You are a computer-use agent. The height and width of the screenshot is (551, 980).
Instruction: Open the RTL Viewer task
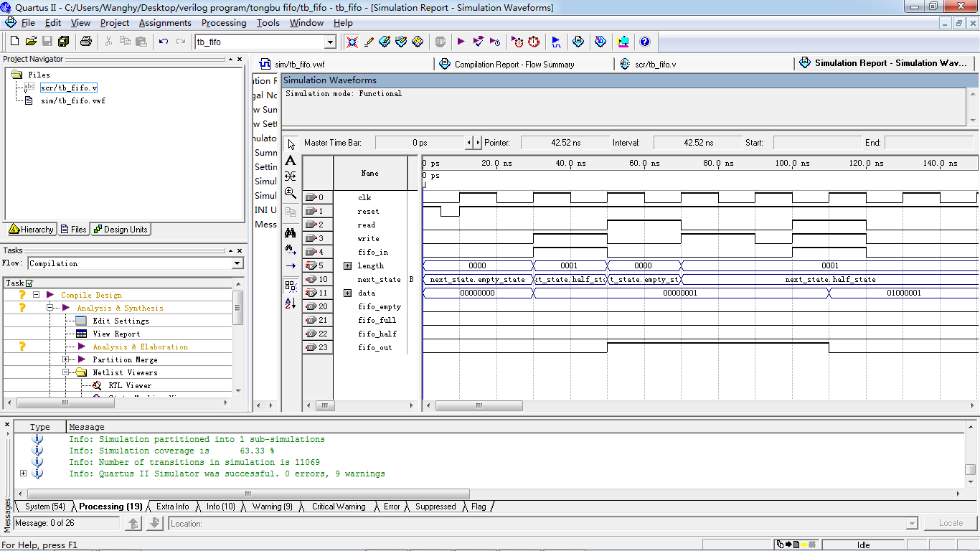pyautogui.click(x=129, y=385)
